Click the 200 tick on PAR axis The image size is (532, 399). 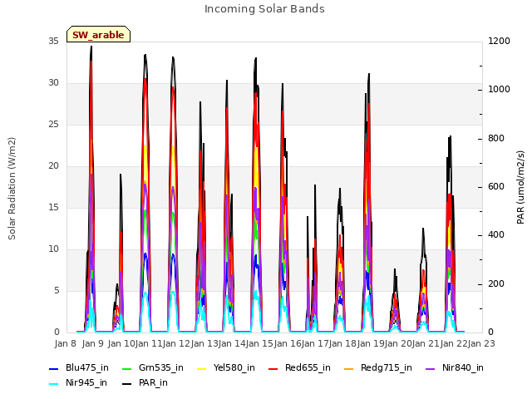coord(496,283)
